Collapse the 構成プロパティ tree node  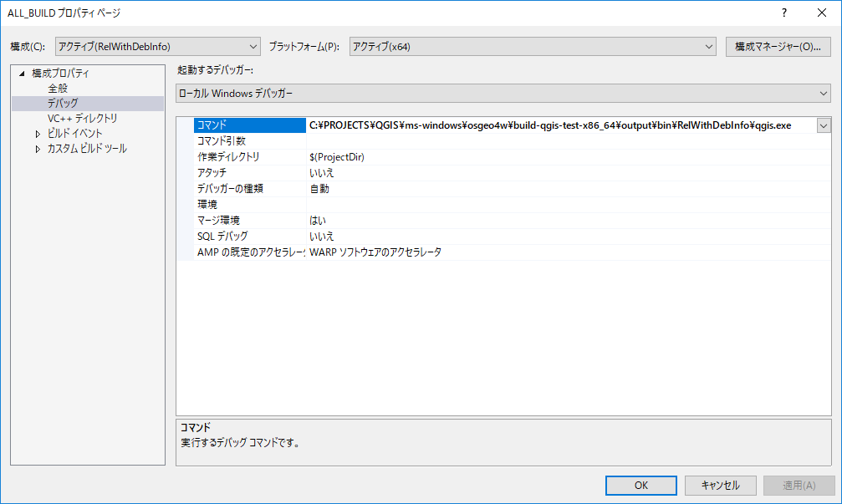pos(22,74)
